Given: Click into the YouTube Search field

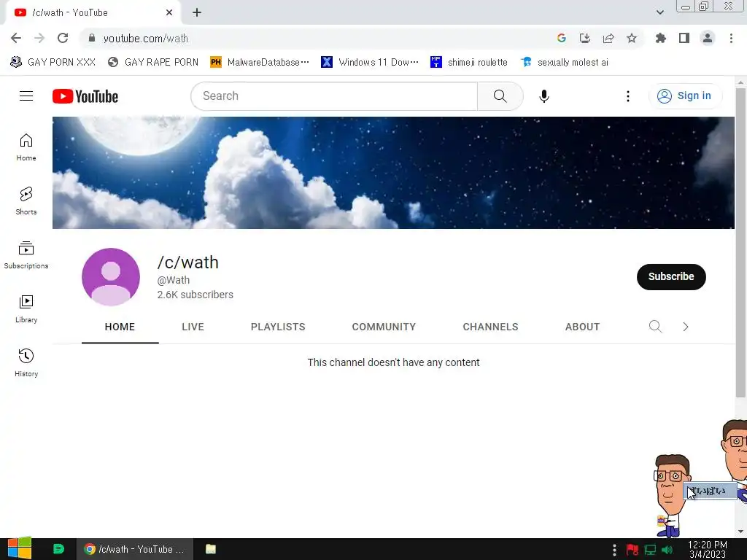Looking at the screenshot, I should (334, 96).
